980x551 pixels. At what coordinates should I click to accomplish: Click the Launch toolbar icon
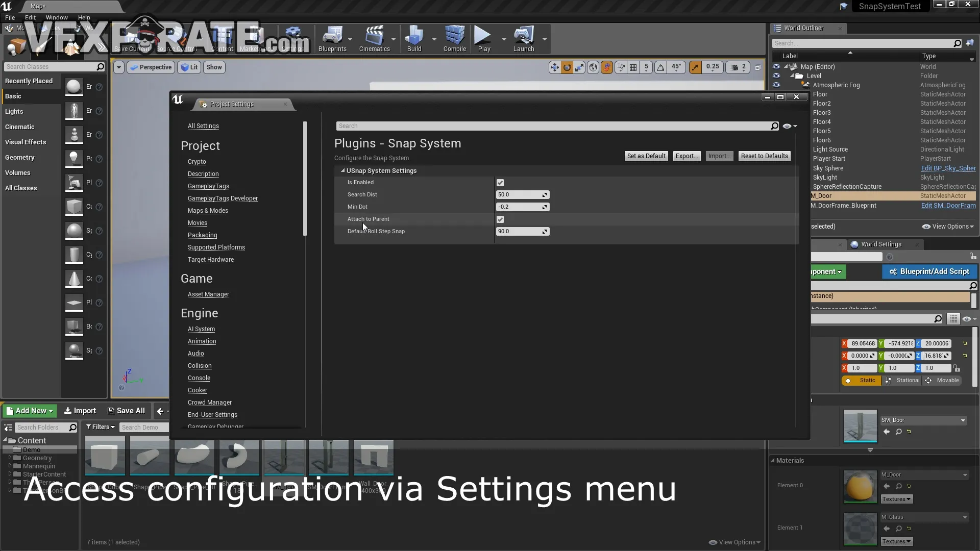point(524,39)
